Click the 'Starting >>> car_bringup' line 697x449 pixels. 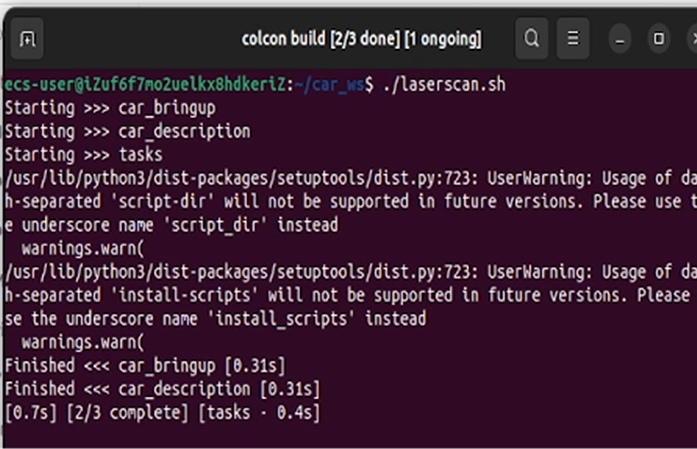tap(110, 108)
